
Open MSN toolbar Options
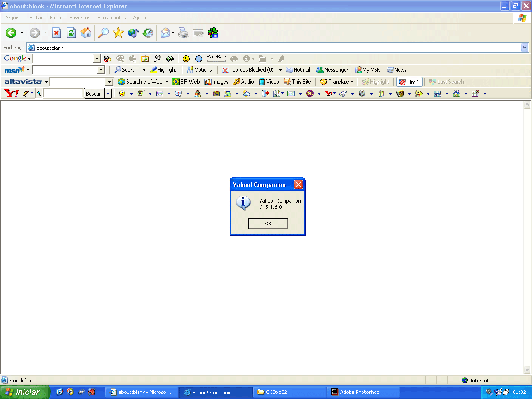(199, 70)
